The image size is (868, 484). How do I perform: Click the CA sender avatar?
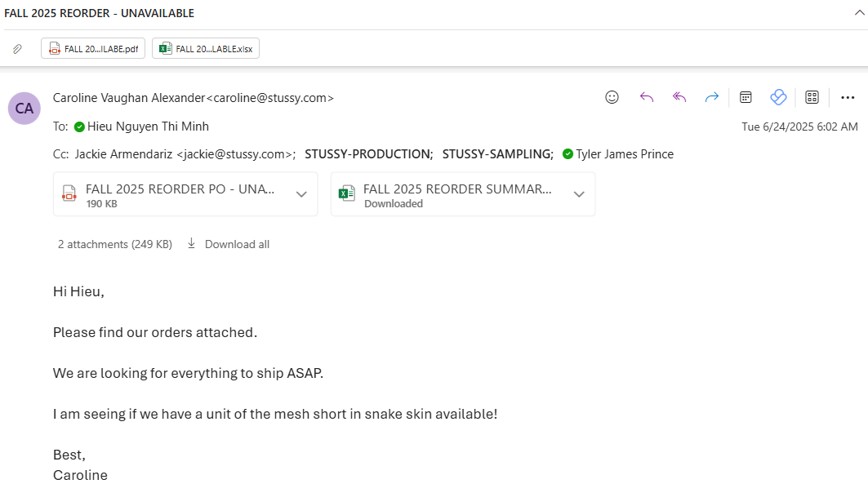click(24, 108)
